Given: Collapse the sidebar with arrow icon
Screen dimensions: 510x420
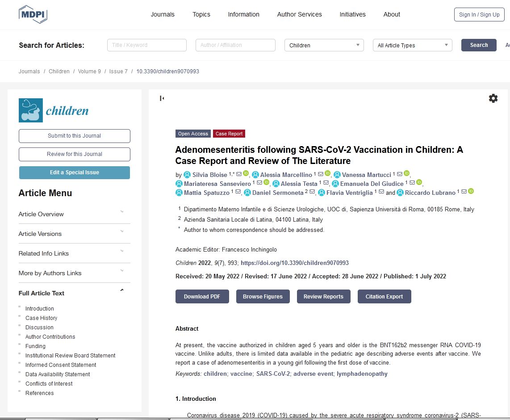Looking at the screenshot, I should pyautogui.click(x=162, y=98).
